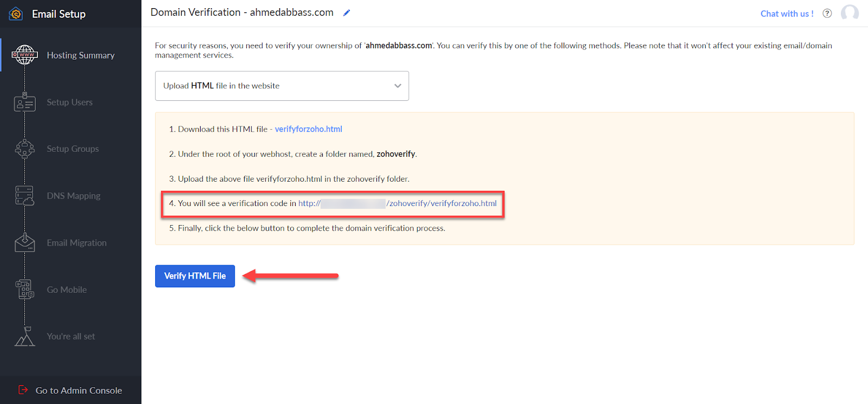This screenshot has width=868, height=404.
Task: Click the pencil icon to edit domain name
Action: (347, 12)
